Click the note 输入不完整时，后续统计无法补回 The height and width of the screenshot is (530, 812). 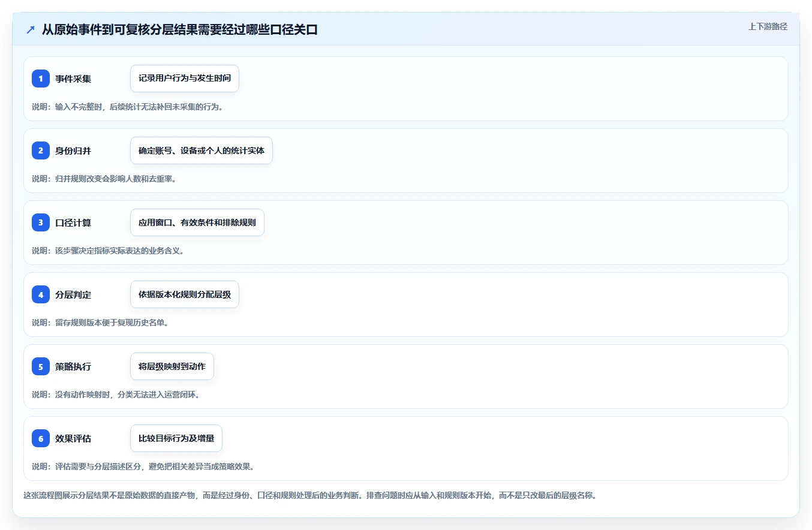coord(128,107)
